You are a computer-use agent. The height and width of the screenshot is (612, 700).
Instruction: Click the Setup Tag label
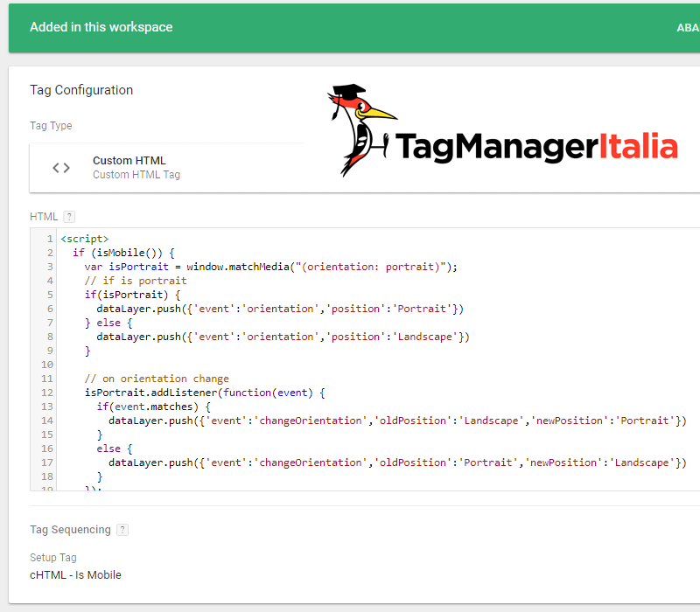53,558
